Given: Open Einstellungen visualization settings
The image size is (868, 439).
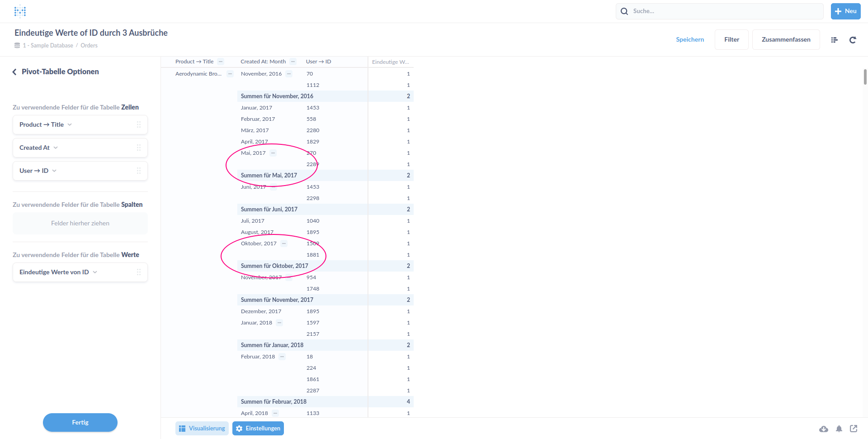Looking at the screenshot, I should click(258, 429).
